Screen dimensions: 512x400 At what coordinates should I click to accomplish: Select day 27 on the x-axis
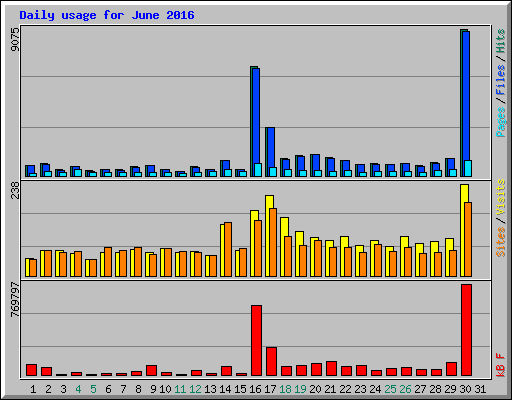pyautogui.click(x=420, y=389)
